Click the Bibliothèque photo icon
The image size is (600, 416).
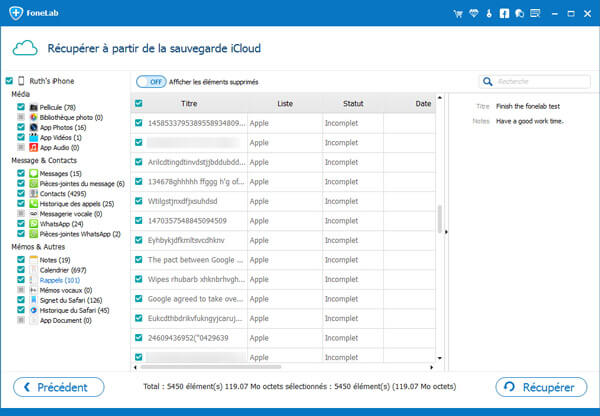point(34,117)
